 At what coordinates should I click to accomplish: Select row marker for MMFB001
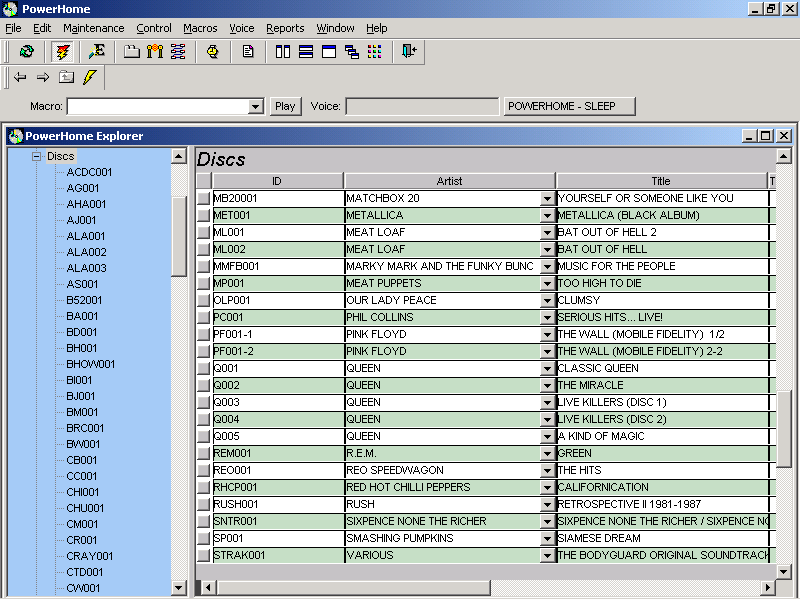tap(204, 266)
